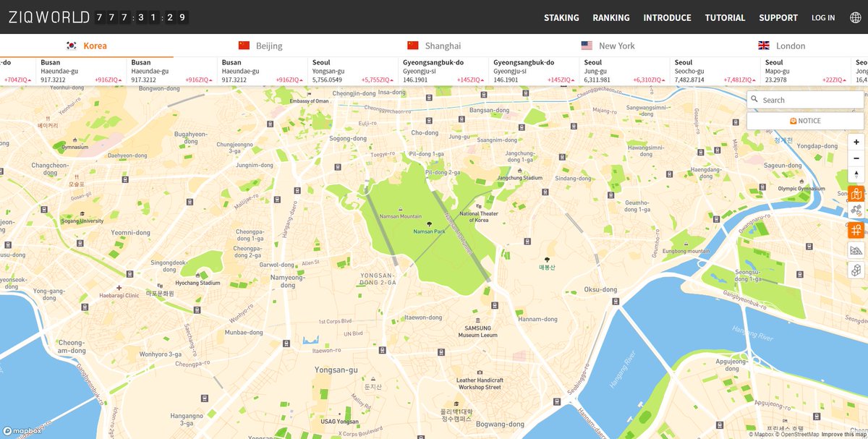Select the Seoul Seocho-gu ticker entry

pos(715,72)
